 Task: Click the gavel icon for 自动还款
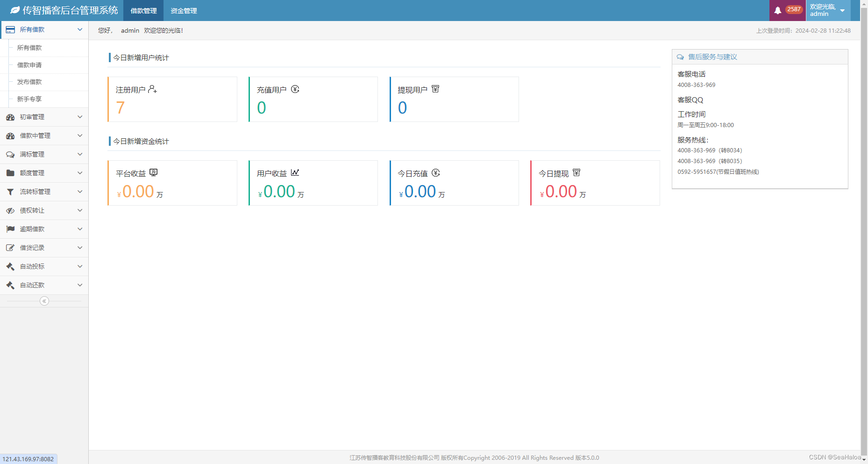(x=10, y=285)
